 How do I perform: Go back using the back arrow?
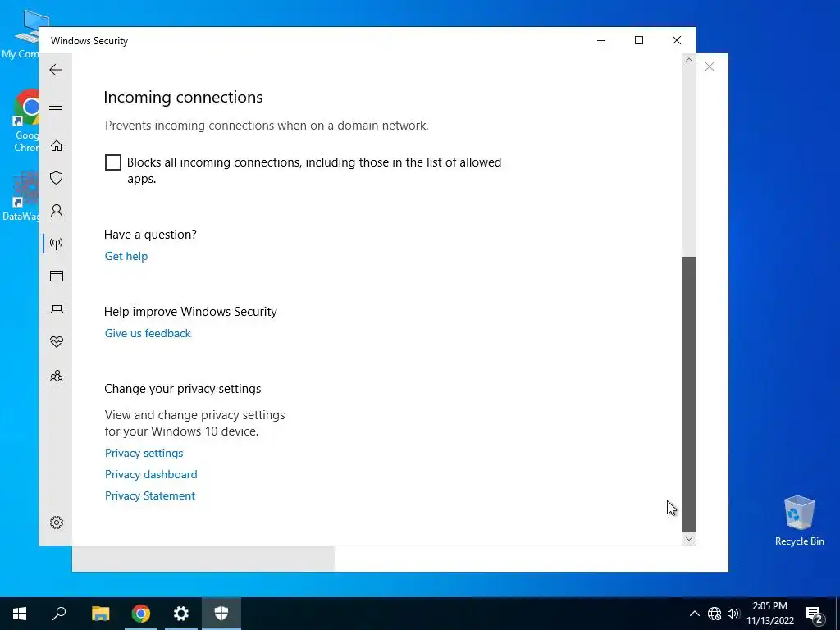point(56,70)
